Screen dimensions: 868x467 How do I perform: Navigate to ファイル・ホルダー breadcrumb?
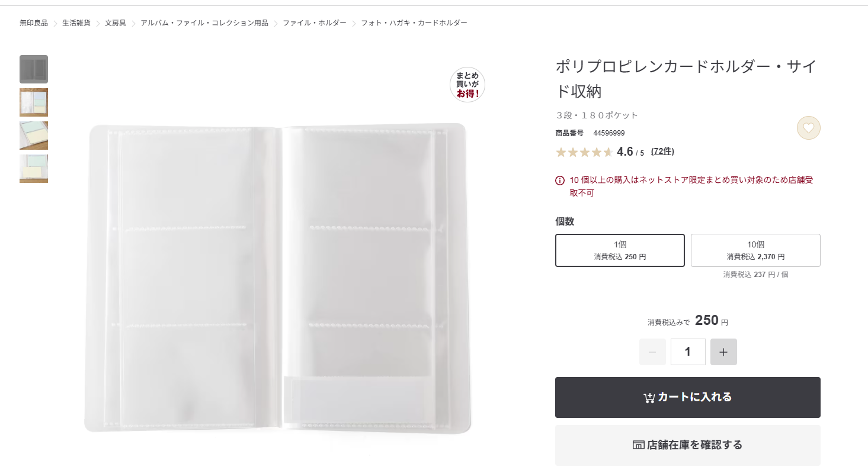point(315,23)
